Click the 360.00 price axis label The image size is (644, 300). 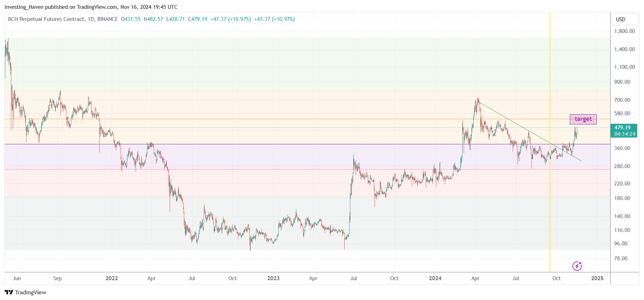coord(622,148)
